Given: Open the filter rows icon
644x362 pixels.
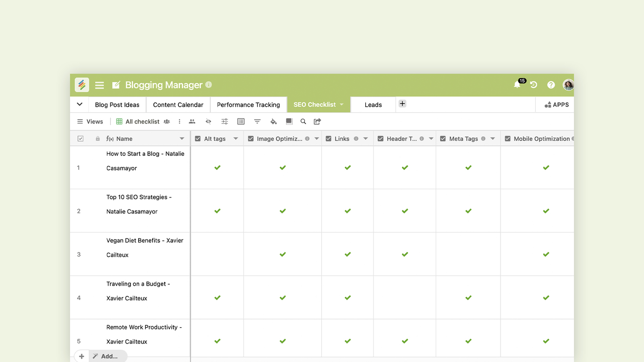Looking at the screenshot, I should pos(257,122).
